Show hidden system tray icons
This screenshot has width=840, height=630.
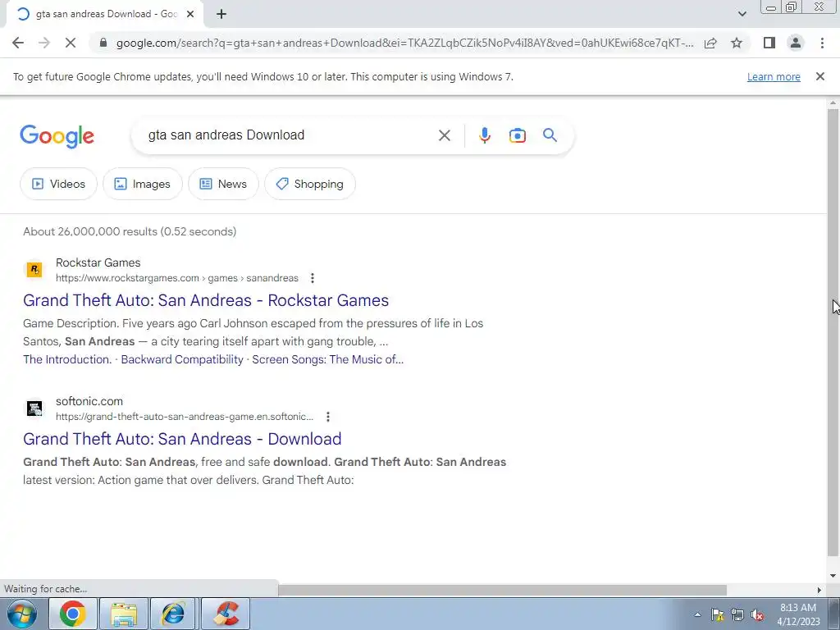(x=697, y=614)
